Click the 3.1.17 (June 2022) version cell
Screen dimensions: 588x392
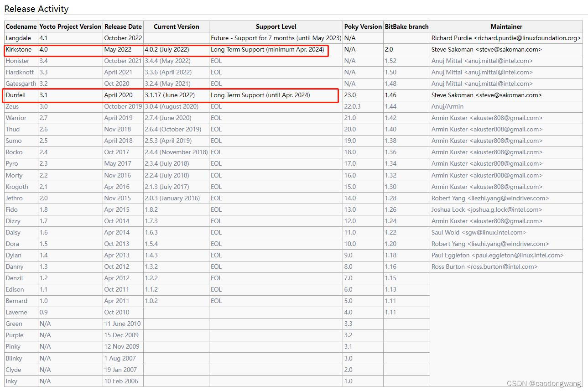tap(176, 95)
